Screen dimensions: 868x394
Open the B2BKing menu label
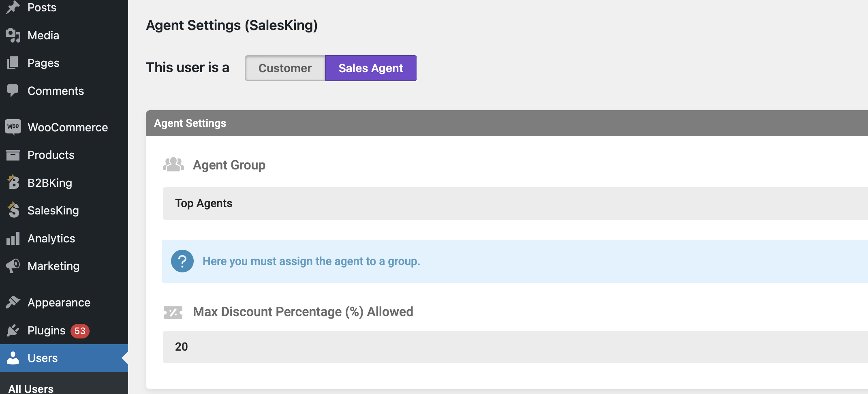pos(50,183)
